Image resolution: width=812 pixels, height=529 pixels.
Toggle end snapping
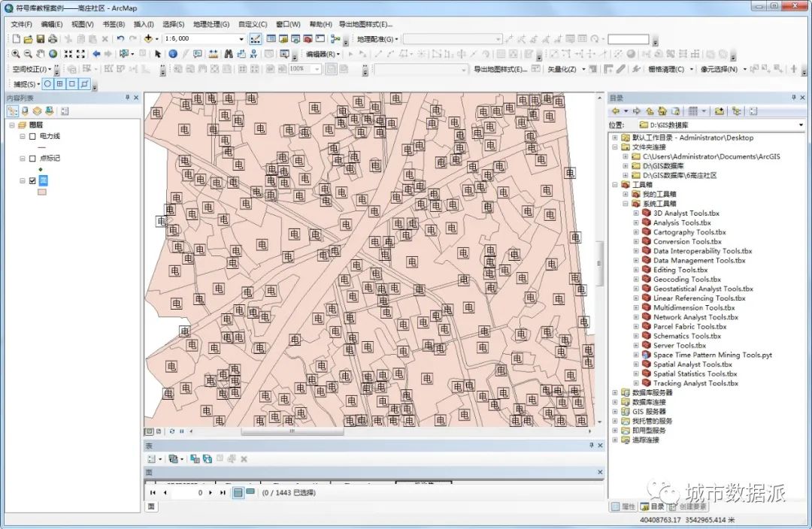click(x=60, y=84)
